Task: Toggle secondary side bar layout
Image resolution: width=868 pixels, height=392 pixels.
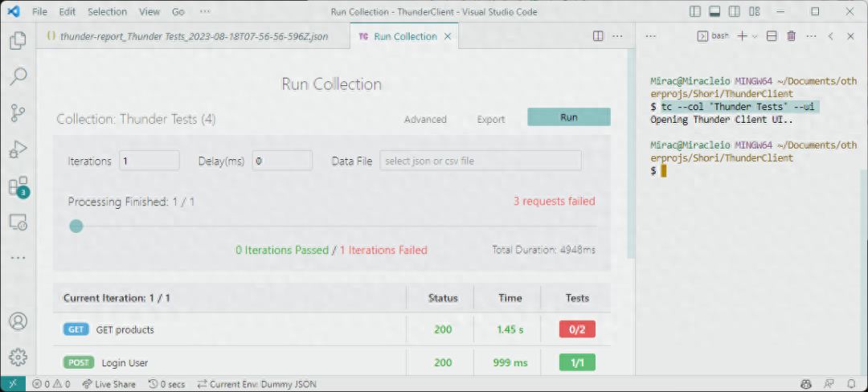Action: click(734, 11)
